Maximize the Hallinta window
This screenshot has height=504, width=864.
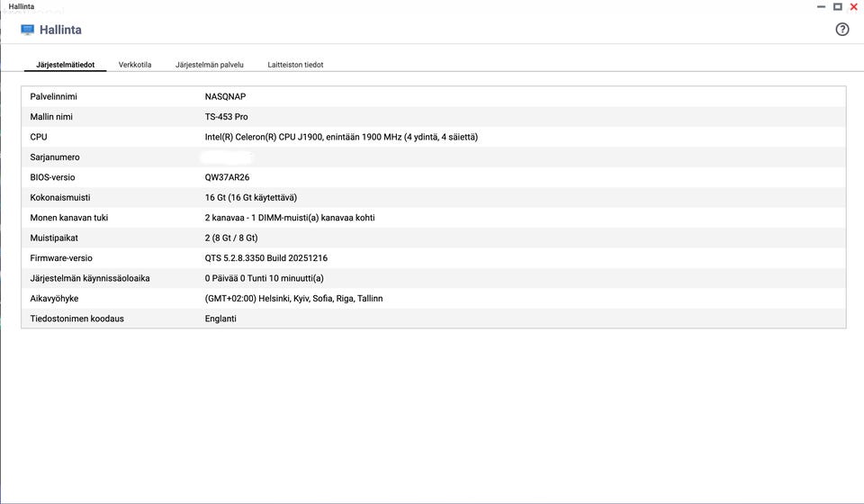click(838, 6)
